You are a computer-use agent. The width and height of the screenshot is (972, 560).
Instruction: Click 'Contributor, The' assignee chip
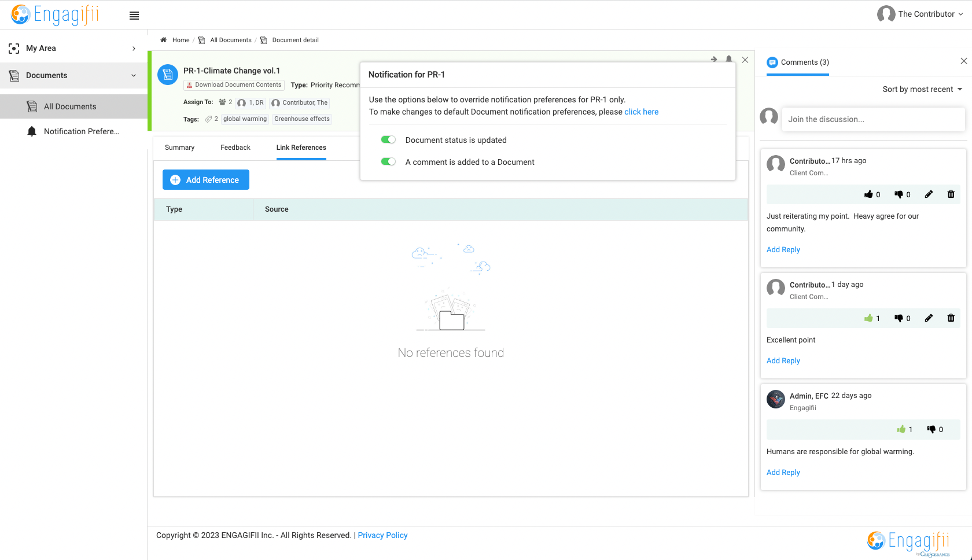tap(300, 103)
